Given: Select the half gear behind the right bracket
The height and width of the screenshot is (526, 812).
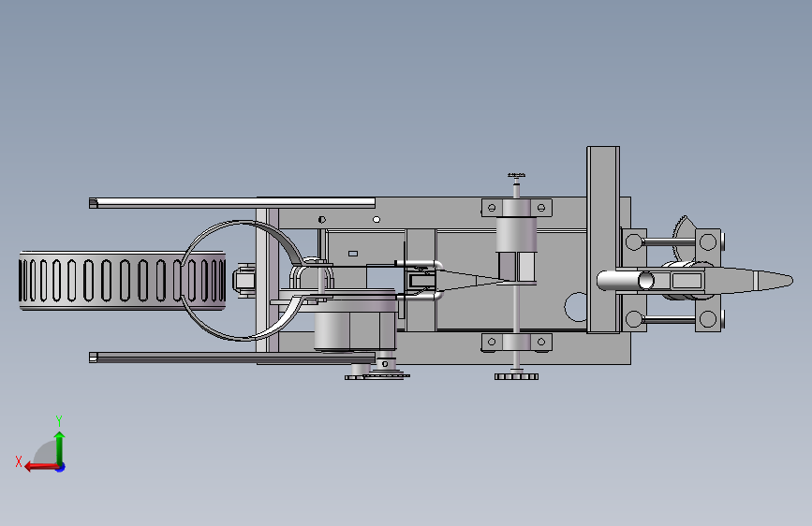Looking at the screenshot, I should 684,238.
